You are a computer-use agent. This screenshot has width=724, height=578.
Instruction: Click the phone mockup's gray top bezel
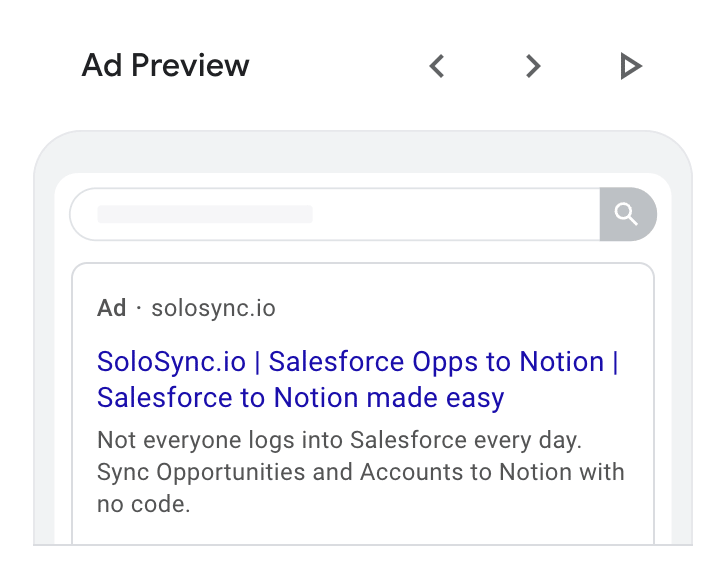pyautogui.click(x=363, y=152)
